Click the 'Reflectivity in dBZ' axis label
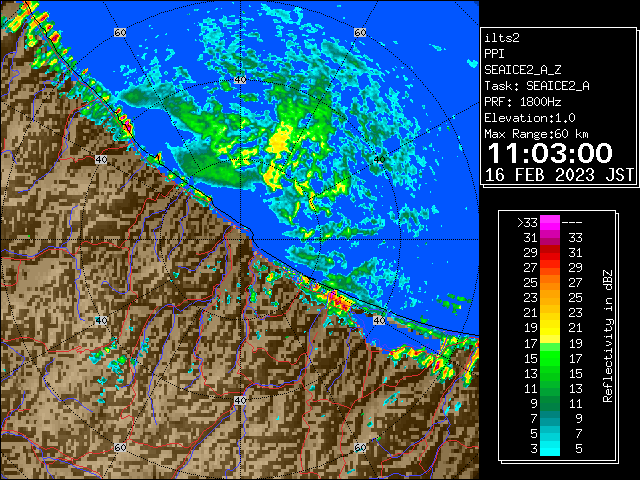The image size is (640, 480). (x=607, y=336)
